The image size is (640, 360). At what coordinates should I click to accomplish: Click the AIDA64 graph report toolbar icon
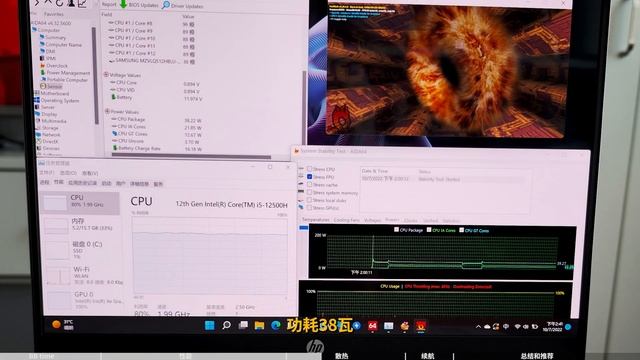coord(82,4)
